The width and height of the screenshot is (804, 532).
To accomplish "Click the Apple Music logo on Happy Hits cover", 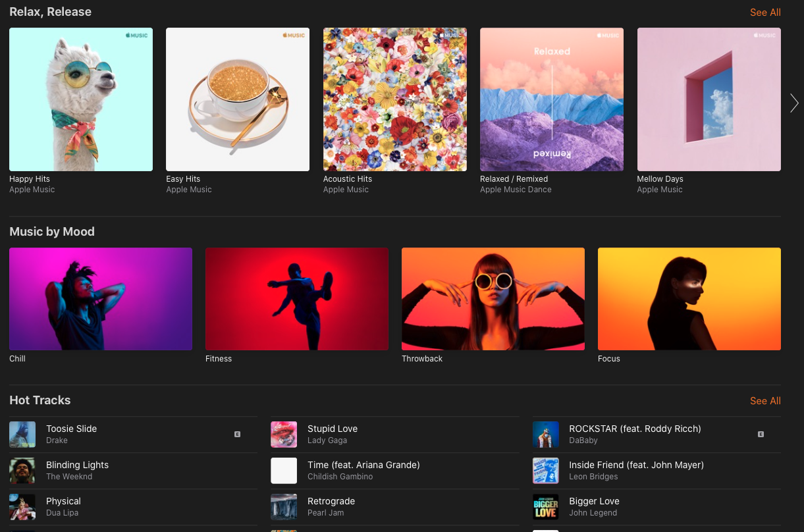I will (135, 36).
